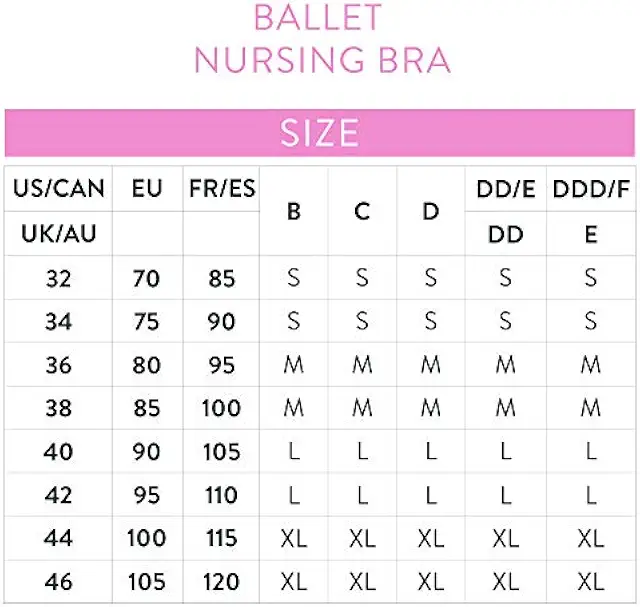Screen dimensions: 640x607
Task: Click band size 44 in US/CAN column
Action: (x=59, y=539)
